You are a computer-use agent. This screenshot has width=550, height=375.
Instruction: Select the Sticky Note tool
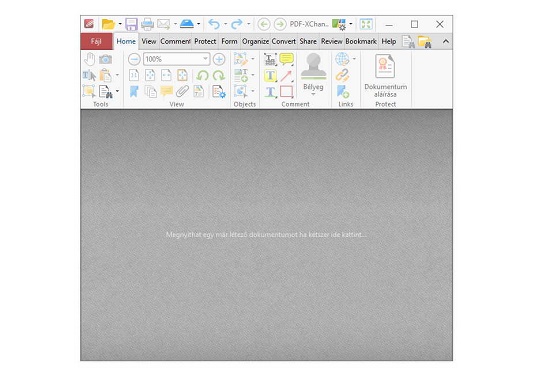(x=286, y=59)
